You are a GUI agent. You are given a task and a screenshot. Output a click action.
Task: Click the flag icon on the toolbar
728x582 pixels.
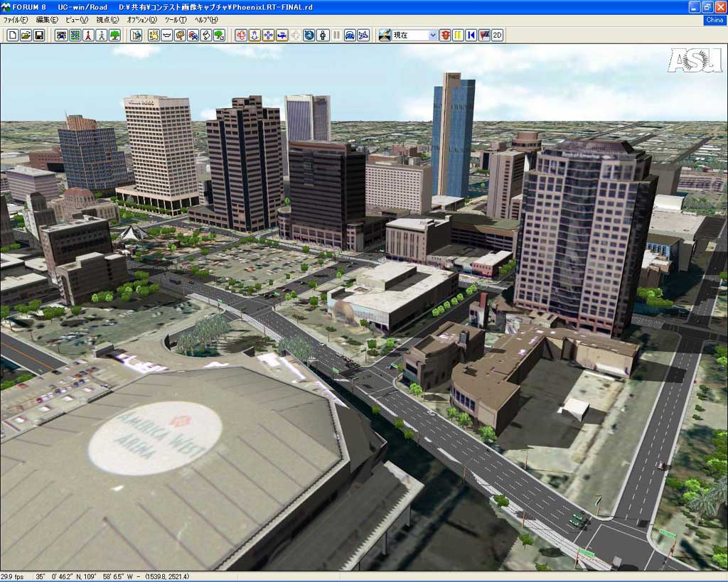click(484, 36)
